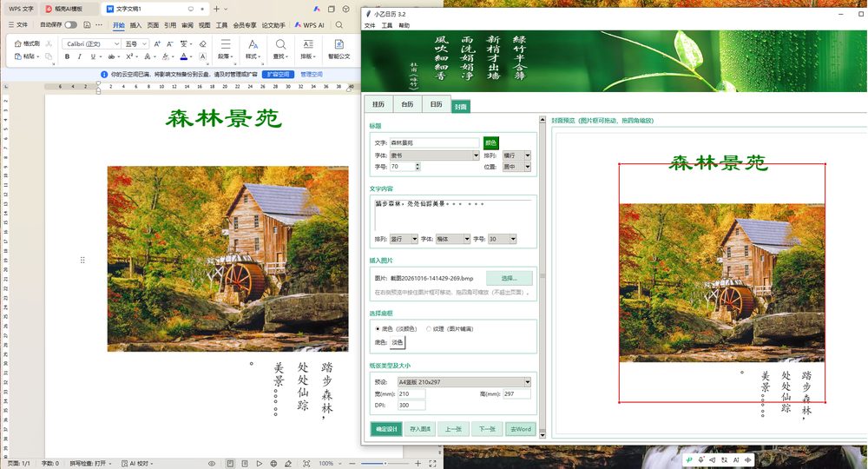Screen dimensions: 868x469
Task: Open the title position 居中 dropdown
Action: click(516, 167)
